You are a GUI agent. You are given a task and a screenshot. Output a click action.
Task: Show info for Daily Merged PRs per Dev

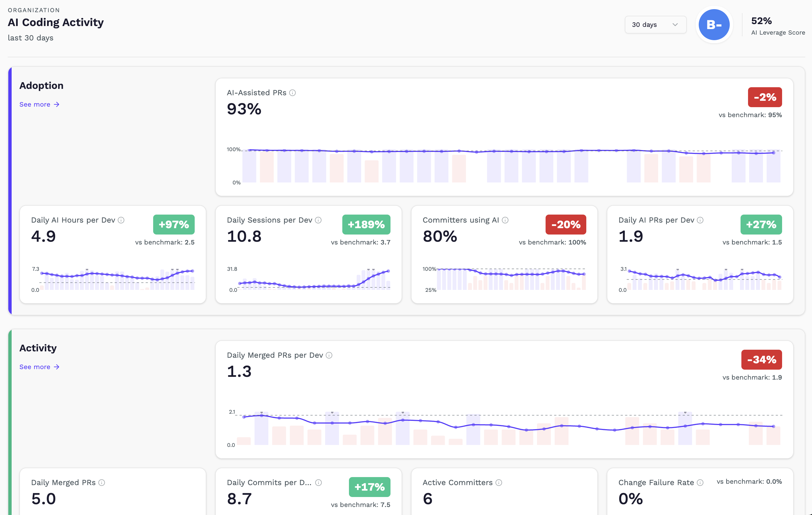coord(329,355)
